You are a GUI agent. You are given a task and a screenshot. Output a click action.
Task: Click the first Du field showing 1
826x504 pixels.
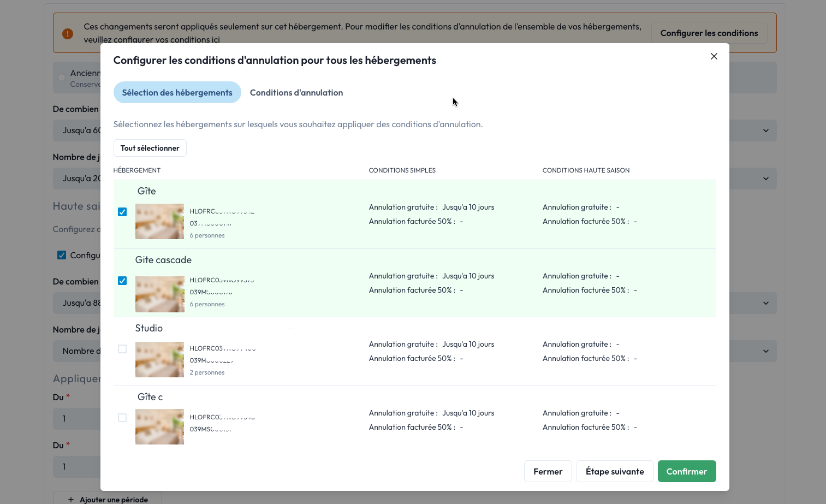click(x=77, y=419)
